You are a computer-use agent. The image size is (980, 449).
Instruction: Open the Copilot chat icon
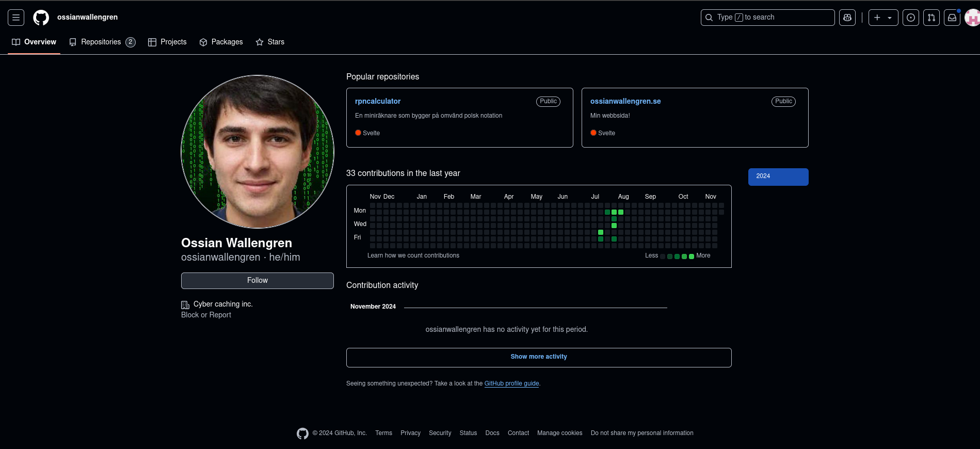(x=847, y=18)
